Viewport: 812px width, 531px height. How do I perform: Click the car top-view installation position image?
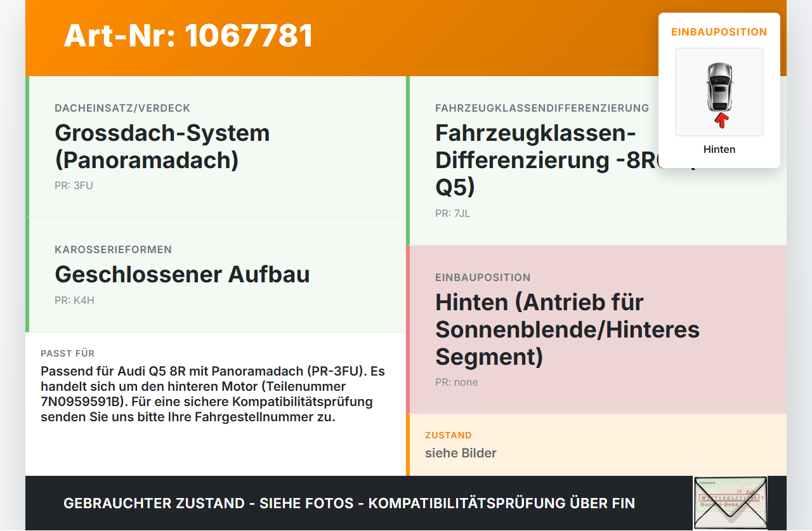coord(719,92)
